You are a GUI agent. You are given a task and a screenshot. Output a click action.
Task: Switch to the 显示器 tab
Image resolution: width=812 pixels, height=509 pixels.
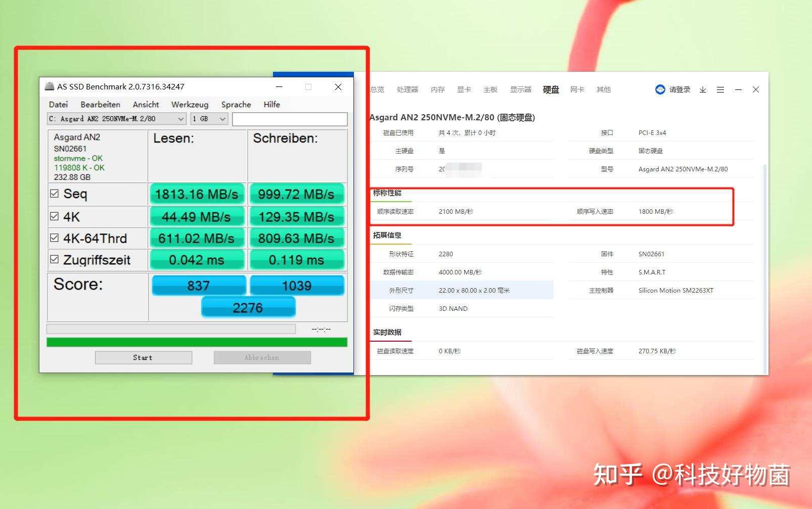(521, 89)
